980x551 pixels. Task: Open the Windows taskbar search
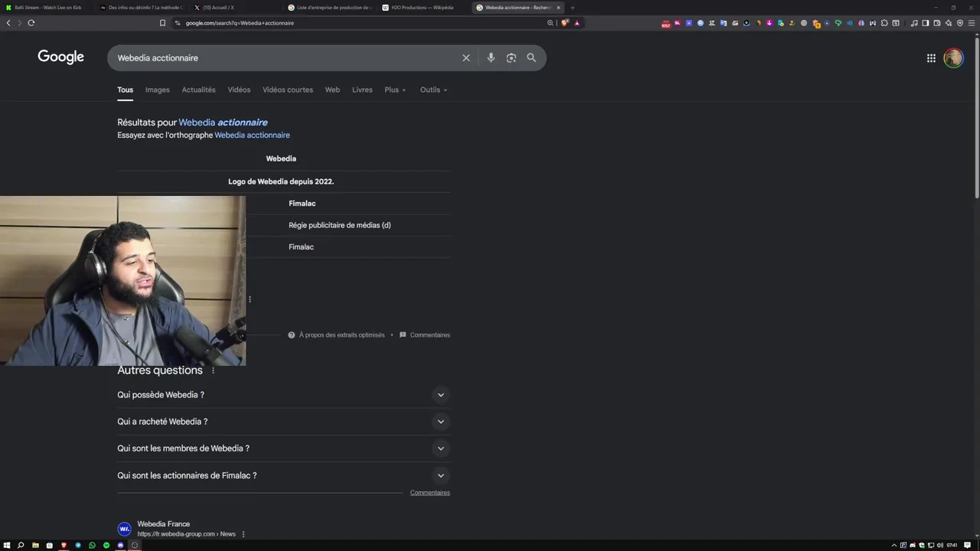pyautogui.click(x=21, y=546)
